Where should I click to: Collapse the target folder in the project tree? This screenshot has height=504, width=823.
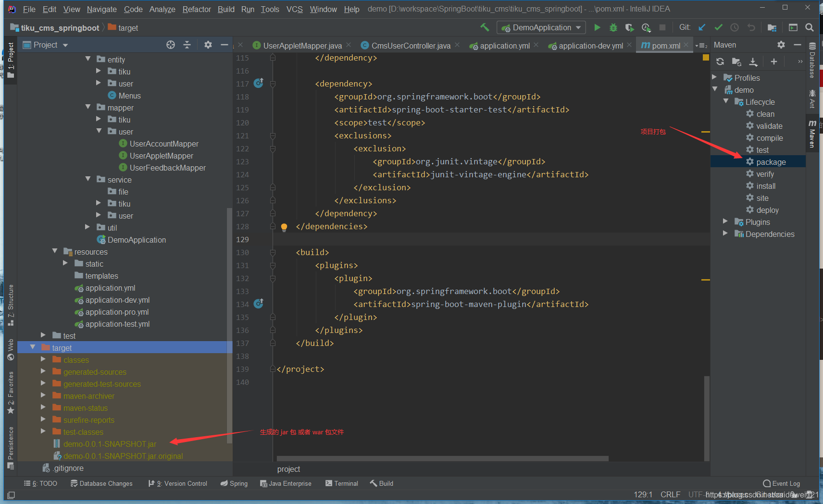pyautogui.click(x=32, y=347)
